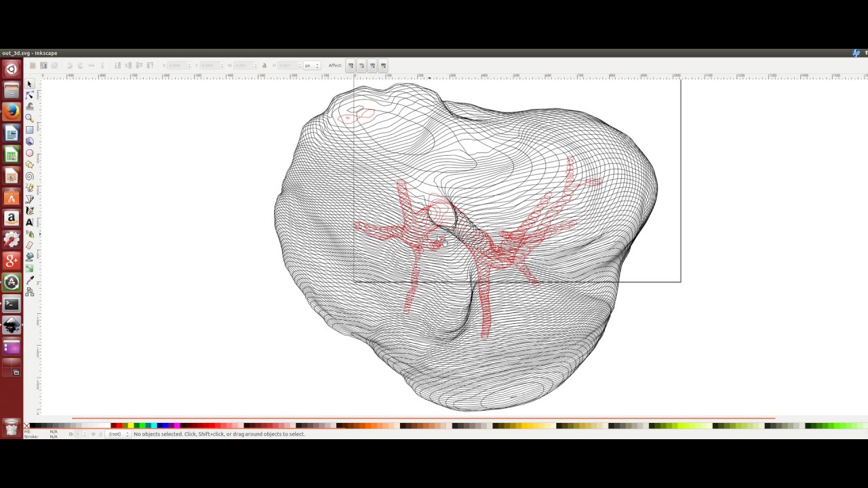
Task: Select the Tweak objects tool
Action: (x=29, y=107)
